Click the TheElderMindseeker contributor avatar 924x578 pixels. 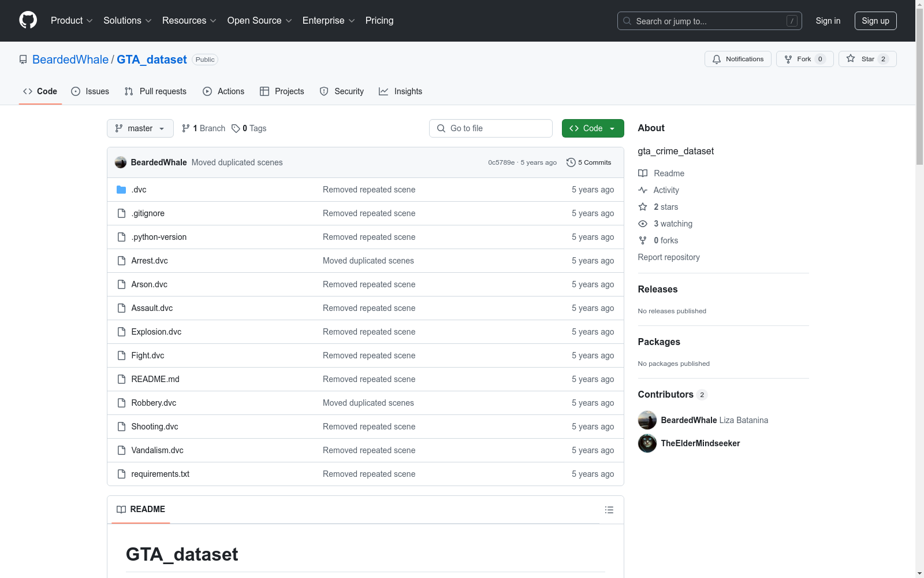tap(647, 443)
